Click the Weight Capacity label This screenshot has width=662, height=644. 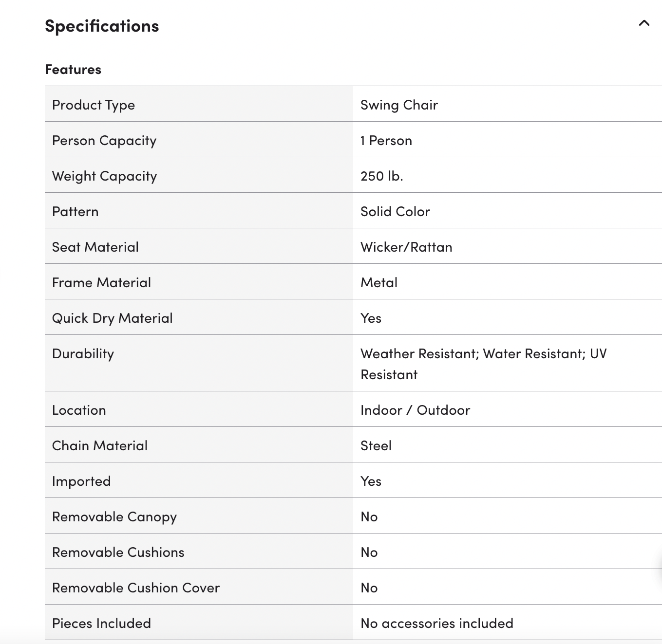[x=104, y=176]
